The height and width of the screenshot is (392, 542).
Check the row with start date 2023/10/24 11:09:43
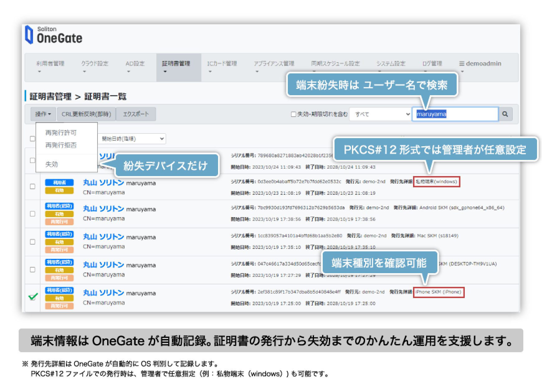click(32, 161)
